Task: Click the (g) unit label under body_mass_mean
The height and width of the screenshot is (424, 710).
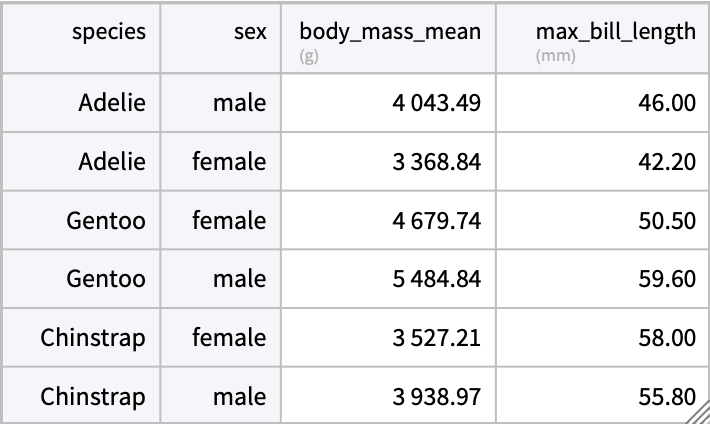Action: [309, 56]
